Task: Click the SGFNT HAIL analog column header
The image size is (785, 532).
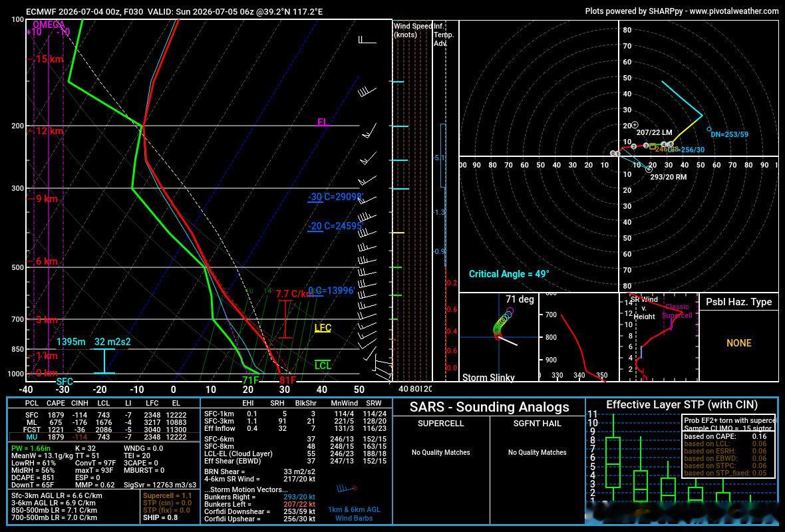Action: [x=537, y=424]
